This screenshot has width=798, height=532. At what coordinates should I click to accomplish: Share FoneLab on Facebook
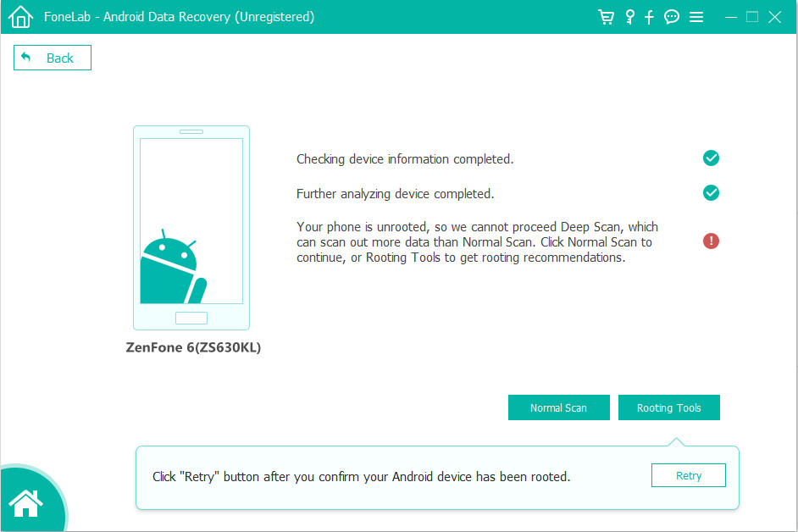pos(649,16)
